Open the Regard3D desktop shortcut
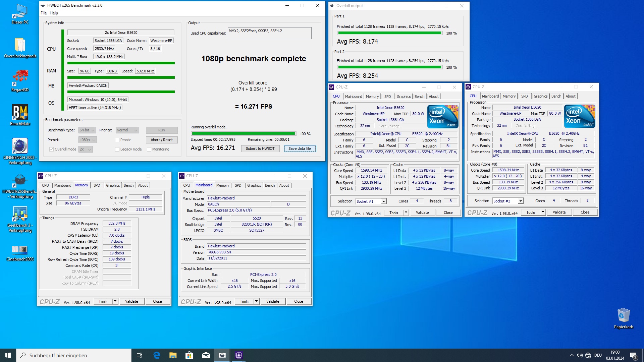Viewport: 644px width, 362px height. point(20,81)
